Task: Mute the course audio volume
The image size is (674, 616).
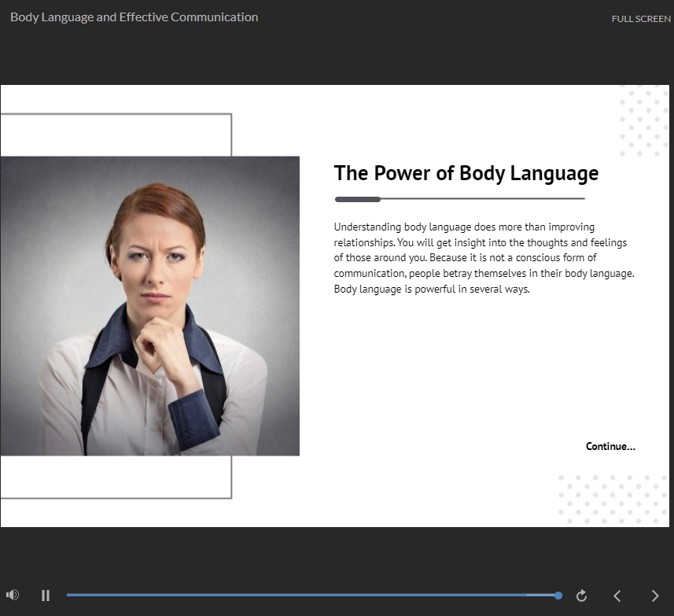Action: click(12, 596)
